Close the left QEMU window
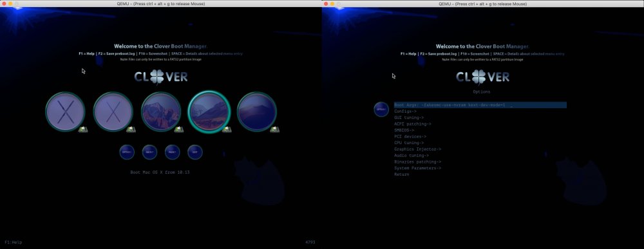644x249 pixels. point(4,4)
